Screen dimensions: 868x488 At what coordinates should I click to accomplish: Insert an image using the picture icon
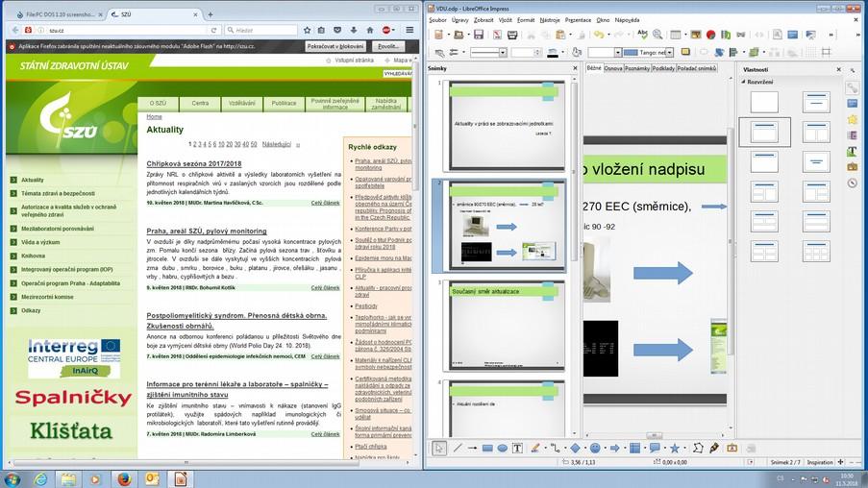coord(696,35)
